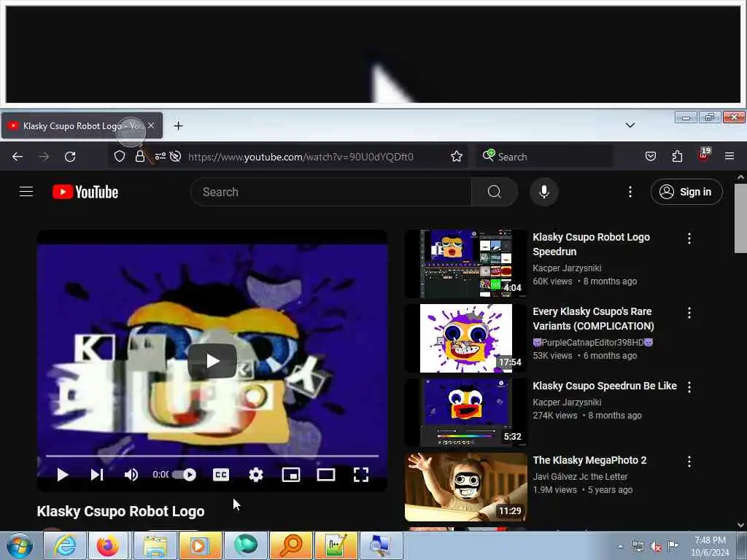Click the YouTube URL in address bar
Screen dimensions: 747x560
click(301, 157)
